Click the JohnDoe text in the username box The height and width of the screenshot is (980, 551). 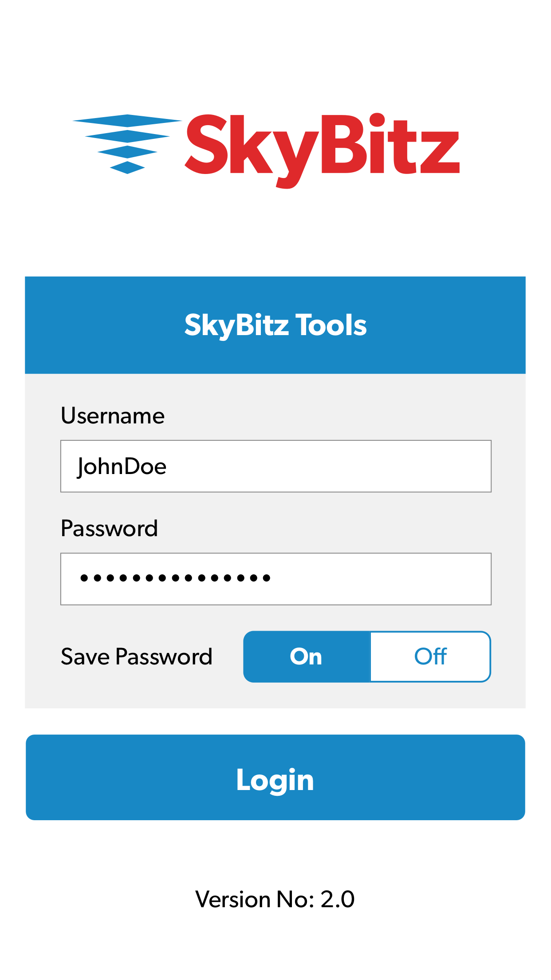point(122,467)
